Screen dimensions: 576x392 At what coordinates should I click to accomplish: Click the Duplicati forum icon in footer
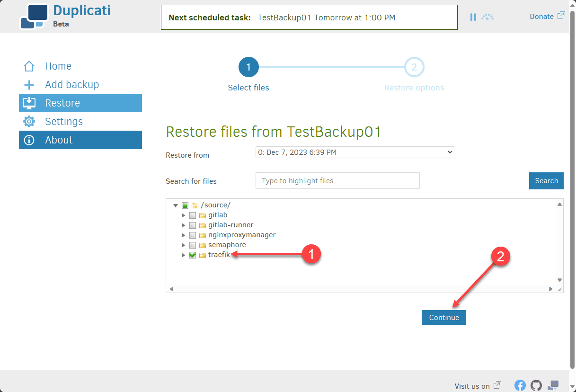click(x=553, y=385)
